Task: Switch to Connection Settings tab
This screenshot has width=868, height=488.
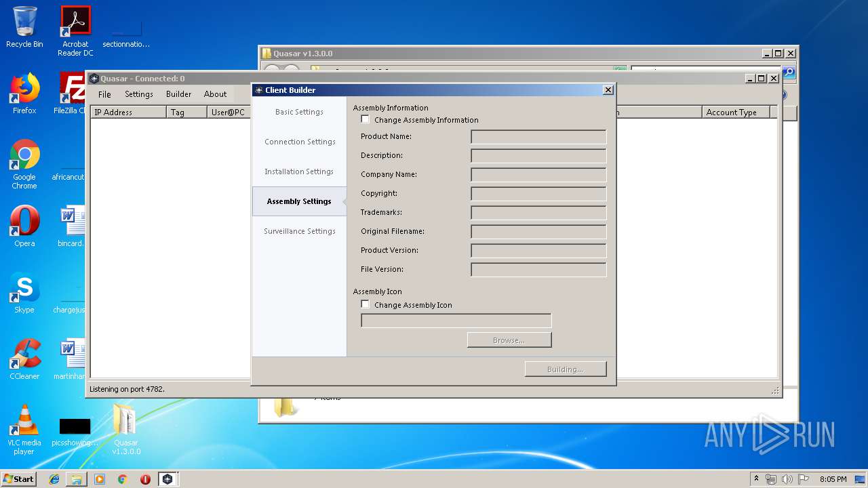Action: [x=299, y=142]
